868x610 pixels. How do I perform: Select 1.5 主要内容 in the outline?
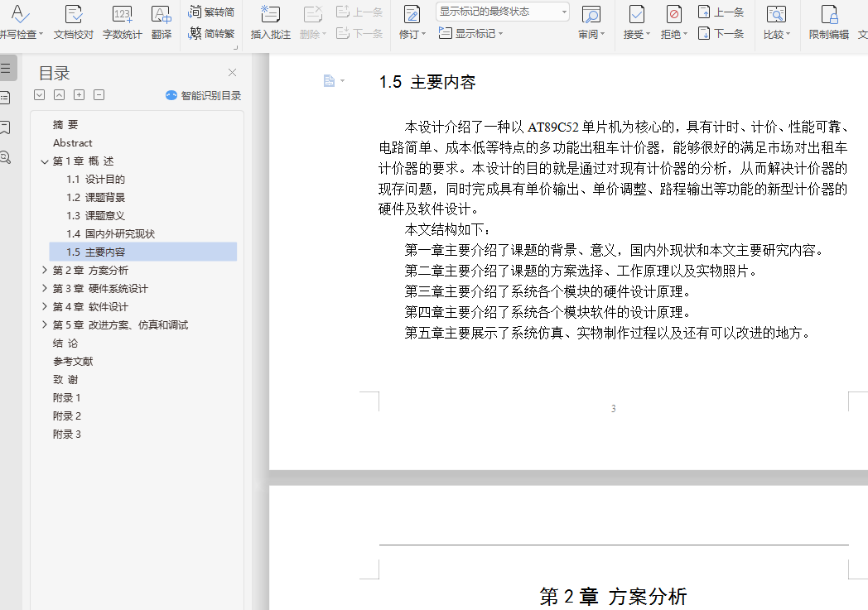[142, 252]
